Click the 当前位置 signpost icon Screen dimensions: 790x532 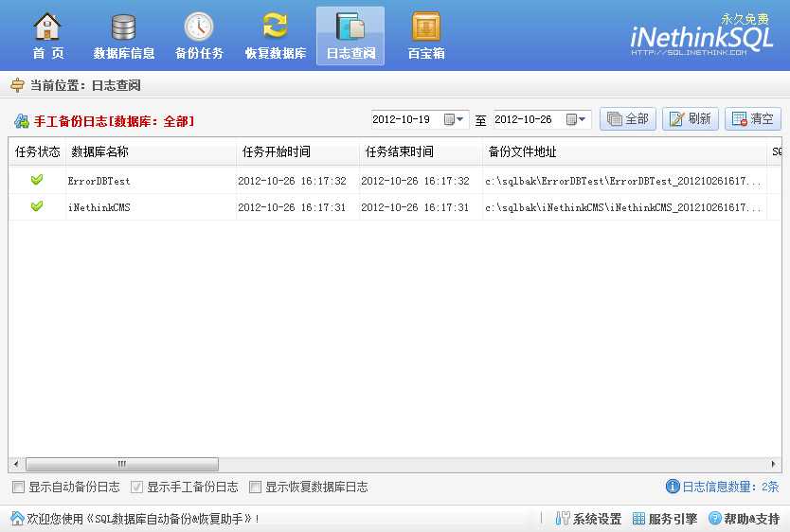[x=18, y=85]
